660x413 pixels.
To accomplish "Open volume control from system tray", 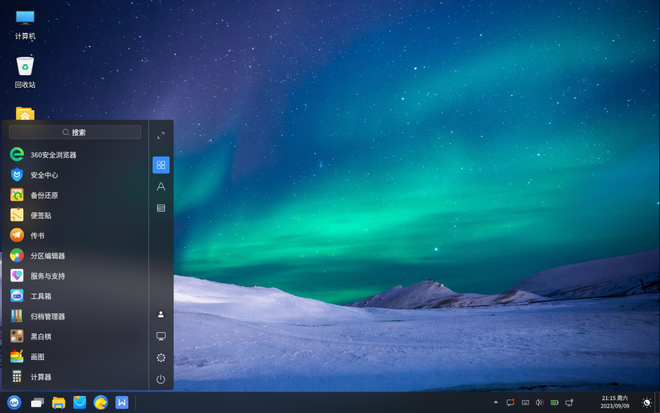I will [539, 403].
